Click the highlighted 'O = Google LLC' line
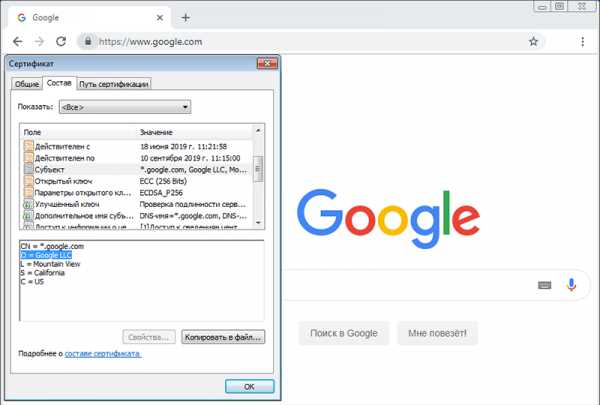Screen dimensions: 600x405 46,255
